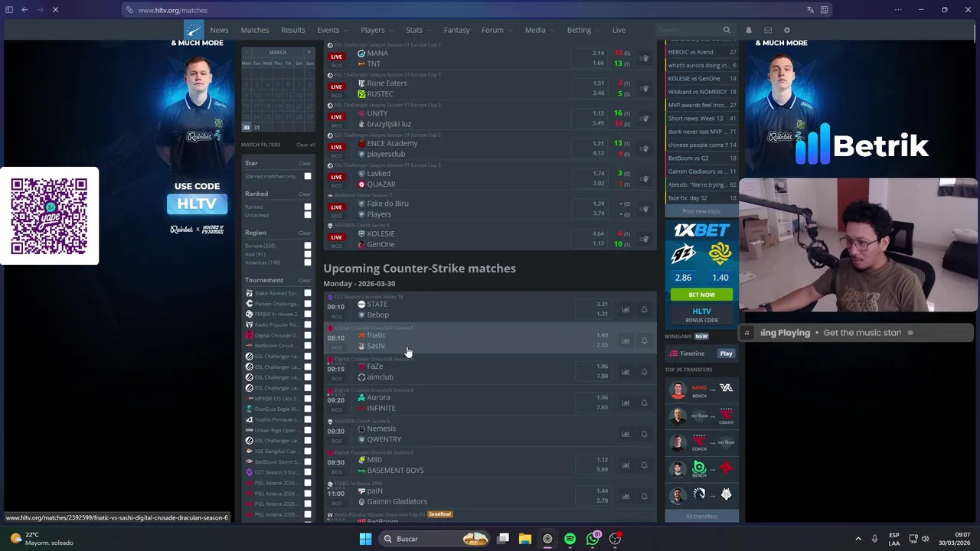980x551 pixels.
Task: Open the Results nav item
Action: click(293, 30)
